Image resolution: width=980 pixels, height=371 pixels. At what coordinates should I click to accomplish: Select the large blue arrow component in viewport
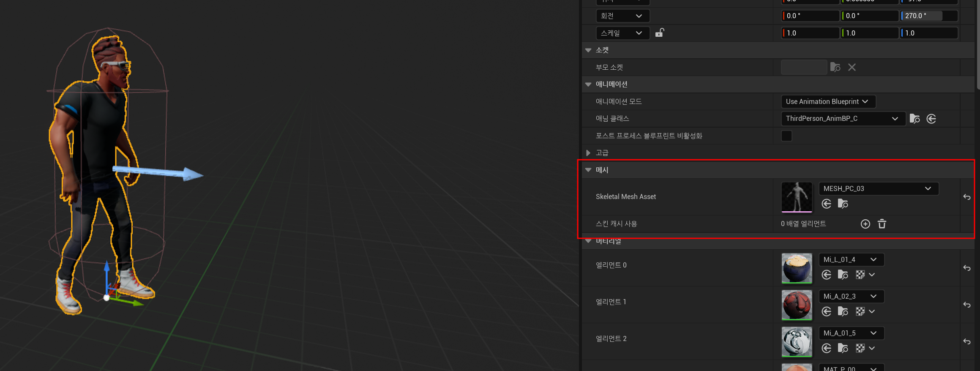click(158, 172)
